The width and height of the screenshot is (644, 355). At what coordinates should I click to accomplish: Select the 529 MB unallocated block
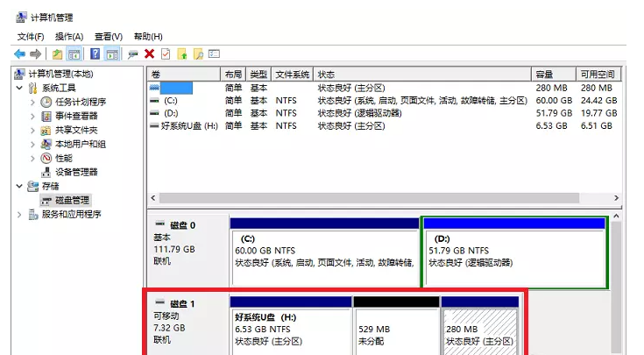(x=396, y=327)
